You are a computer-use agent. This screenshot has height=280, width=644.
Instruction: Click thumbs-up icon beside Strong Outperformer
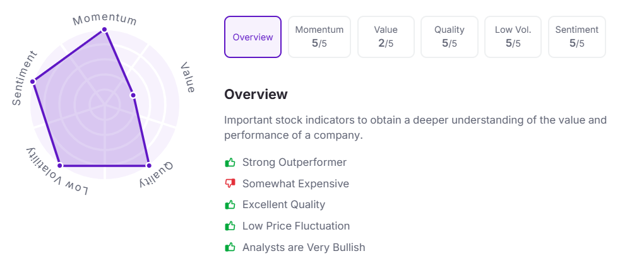[230, 163]
